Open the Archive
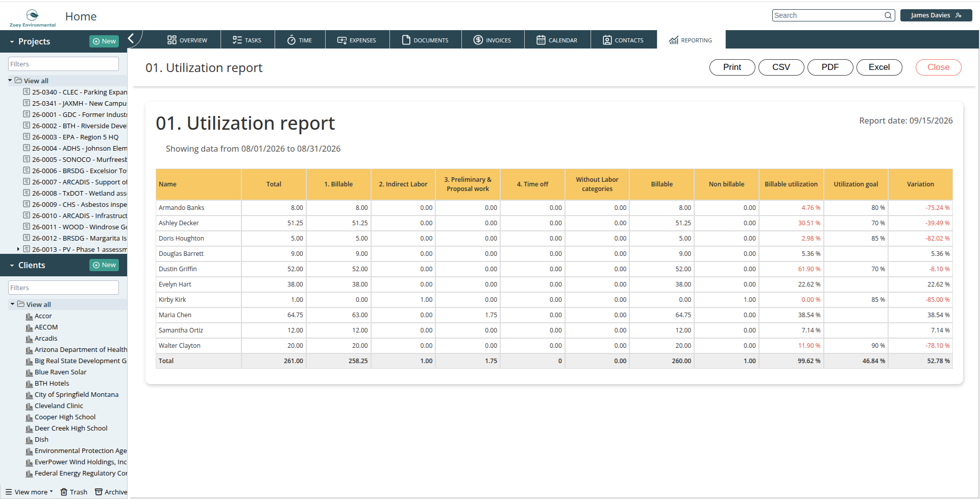Viewport: 980px width, 499px height. 111,492
